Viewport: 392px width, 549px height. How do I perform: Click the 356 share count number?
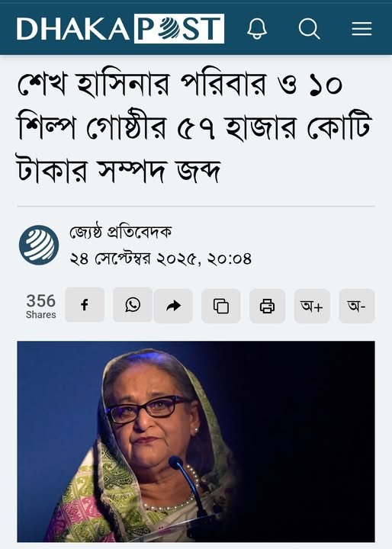(40, 300)
